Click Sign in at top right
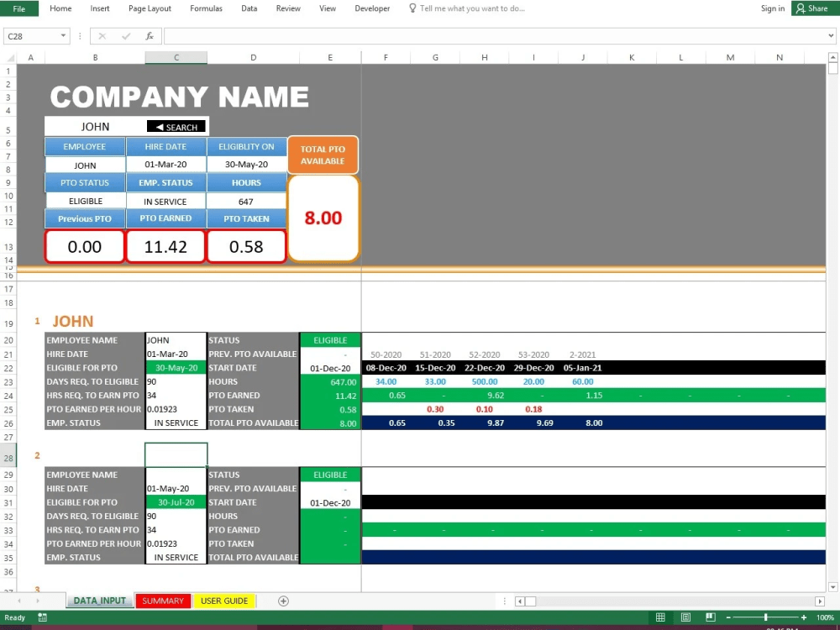 772,8
